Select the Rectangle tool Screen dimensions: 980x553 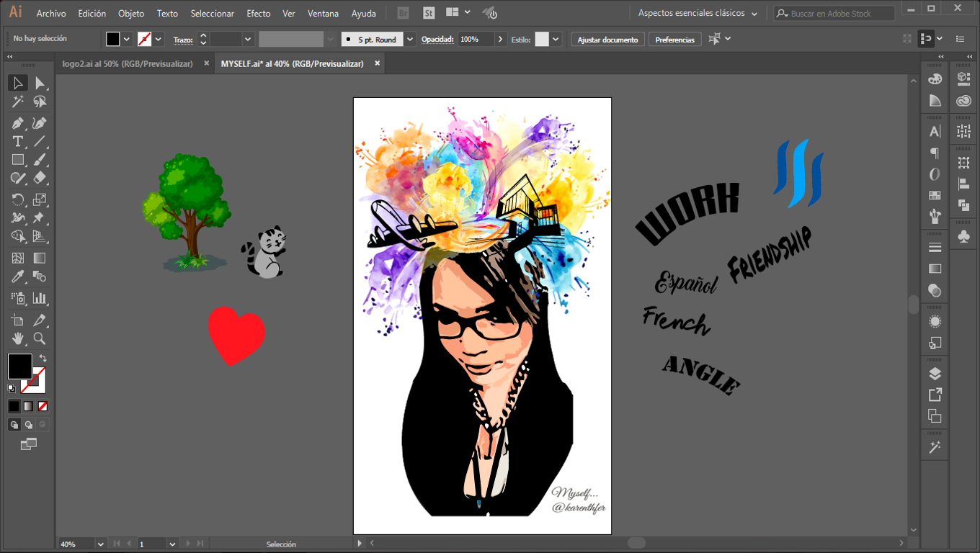18,160
